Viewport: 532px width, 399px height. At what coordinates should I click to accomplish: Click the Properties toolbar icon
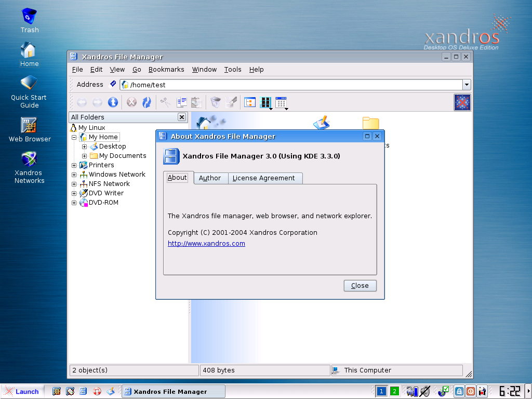tap(231, 102)
